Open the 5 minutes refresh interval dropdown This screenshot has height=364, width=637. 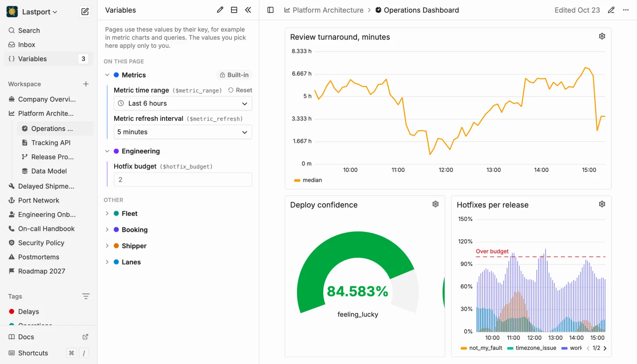(183, 132)
